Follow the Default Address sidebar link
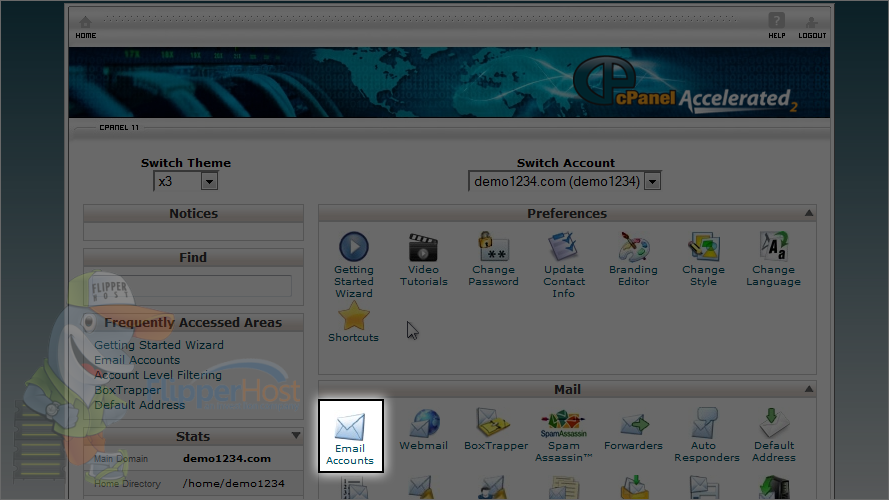The height and width of the screenshot is (500, 889). (x=139, y=405)
